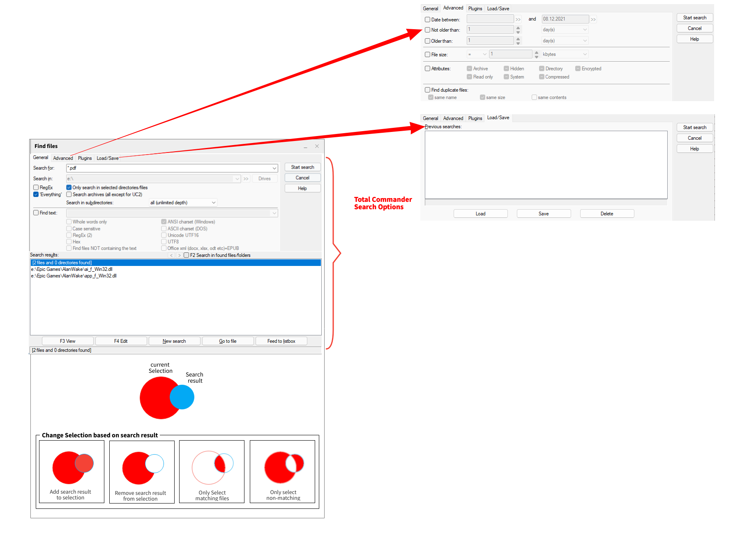Toggle 'Only search in selected directories/files'
The image size is (756, 559).
click(69, 187)
